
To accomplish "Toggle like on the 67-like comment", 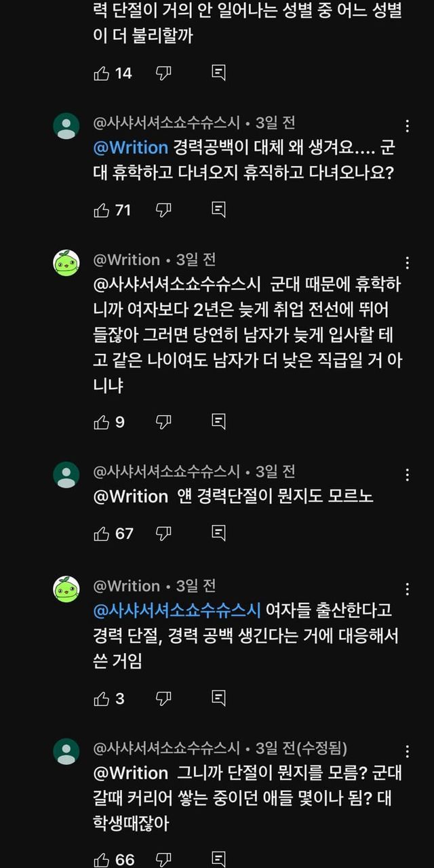I will [102, 533].
